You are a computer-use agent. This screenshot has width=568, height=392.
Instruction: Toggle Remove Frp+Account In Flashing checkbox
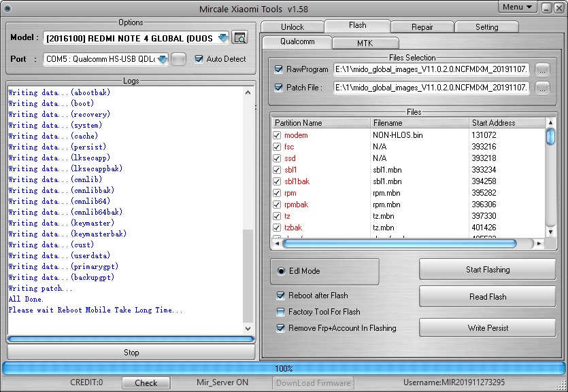[280, 328]
